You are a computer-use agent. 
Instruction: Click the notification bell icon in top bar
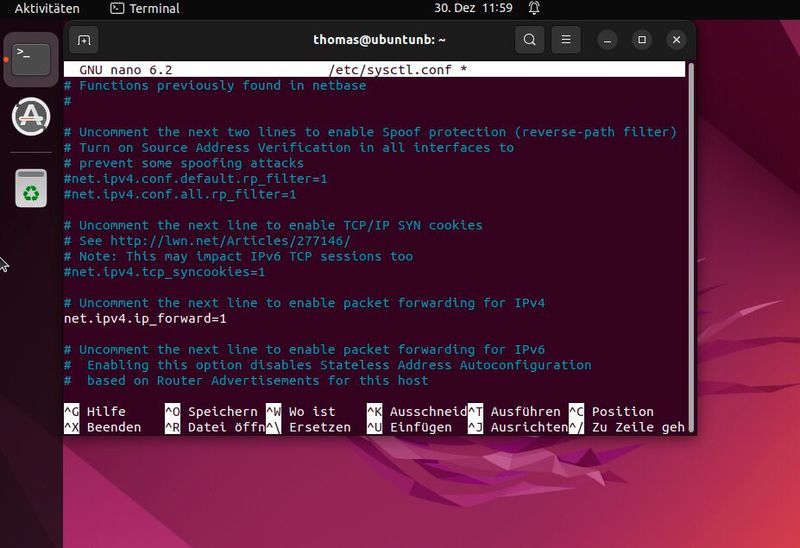point(534,9)
